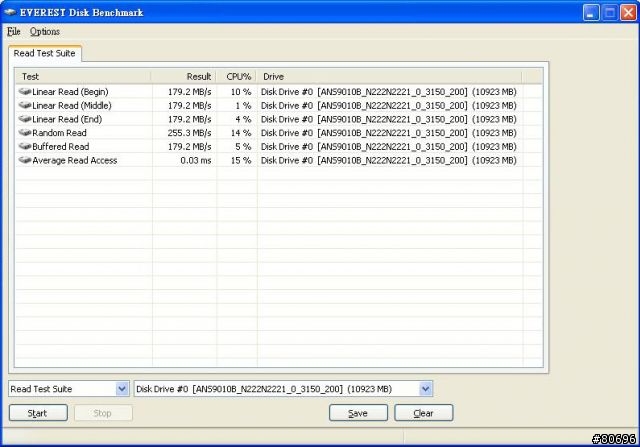The height and width of the screenshot is (447, 640).
Task: Click the disk icon beside Buffered Read
Action: [25, 146]
